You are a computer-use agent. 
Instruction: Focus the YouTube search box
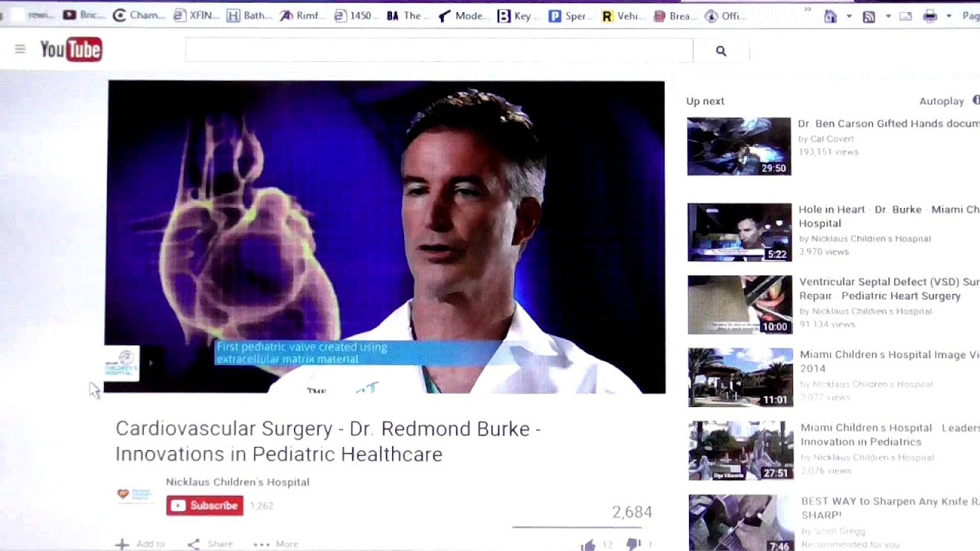[x=439, y=51]
